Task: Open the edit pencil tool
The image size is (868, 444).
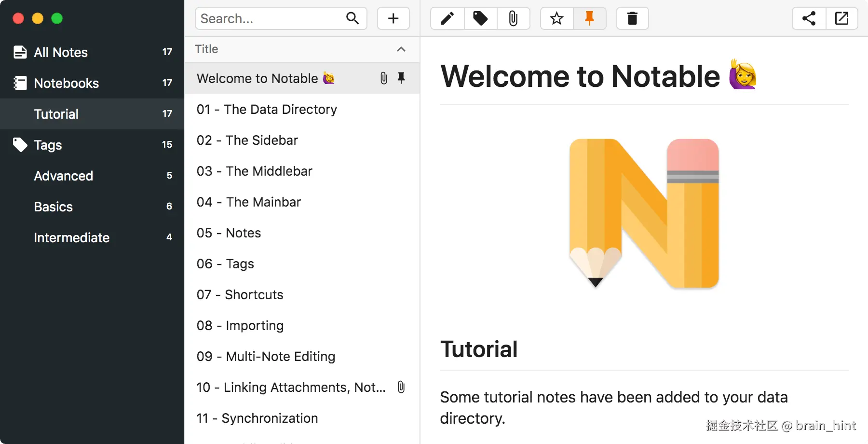Action: click(448, 18)
